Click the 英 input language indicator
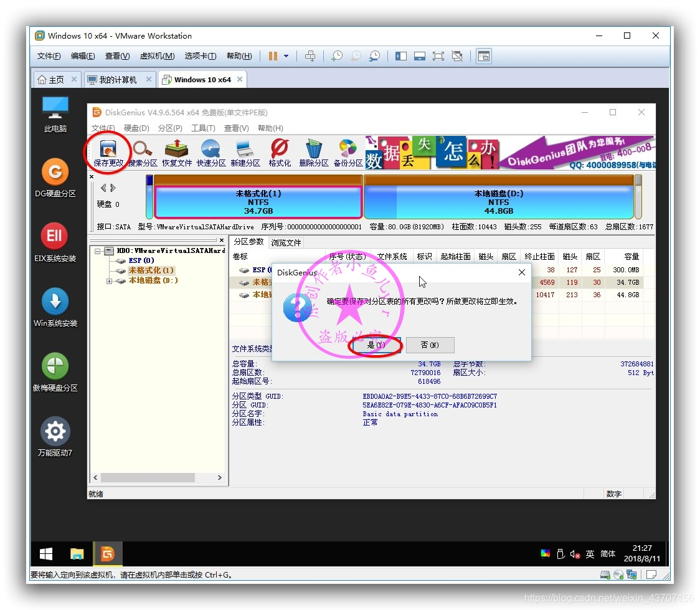The height and width of the screenshot is (610, 700). (x=590, y=554)
